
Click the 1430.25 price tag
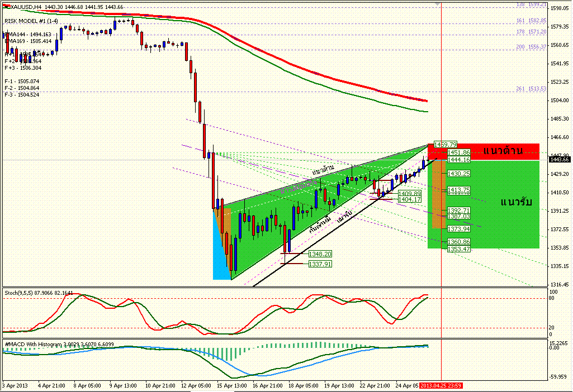458,174
